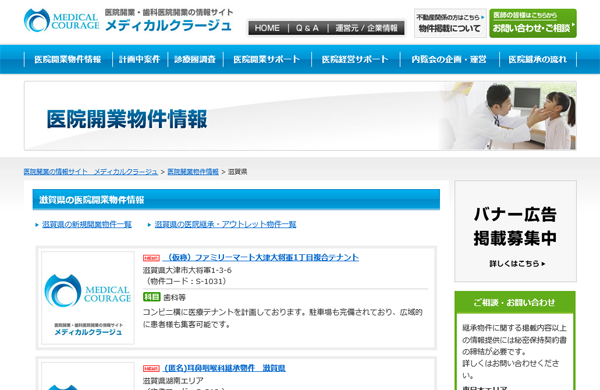
Task: Click 詳しくはこちら in the banner ad
Action: point(517,264)
